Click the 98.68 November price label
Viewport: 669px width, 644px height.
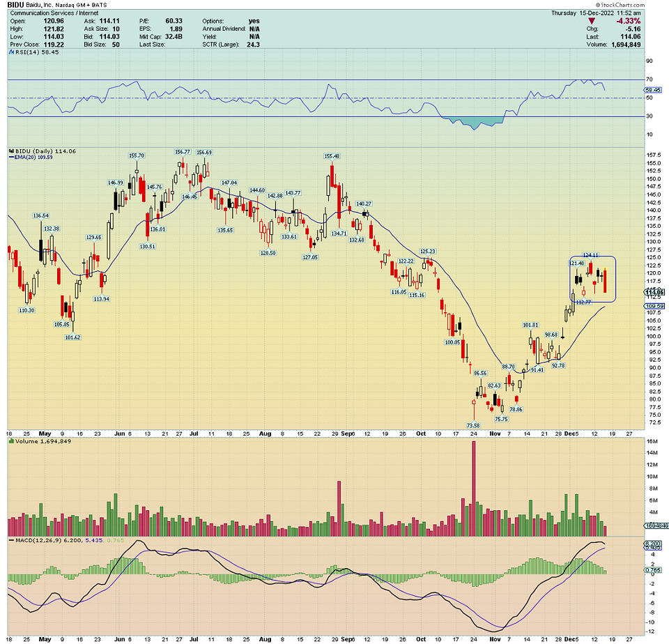coord(551,335)
